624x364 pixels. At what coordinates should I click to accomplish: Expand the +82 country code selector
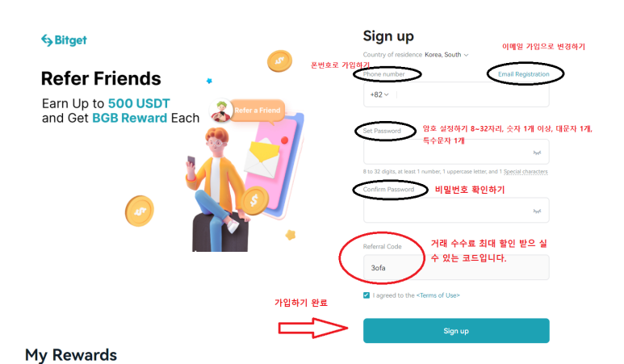tap(379, 94)
